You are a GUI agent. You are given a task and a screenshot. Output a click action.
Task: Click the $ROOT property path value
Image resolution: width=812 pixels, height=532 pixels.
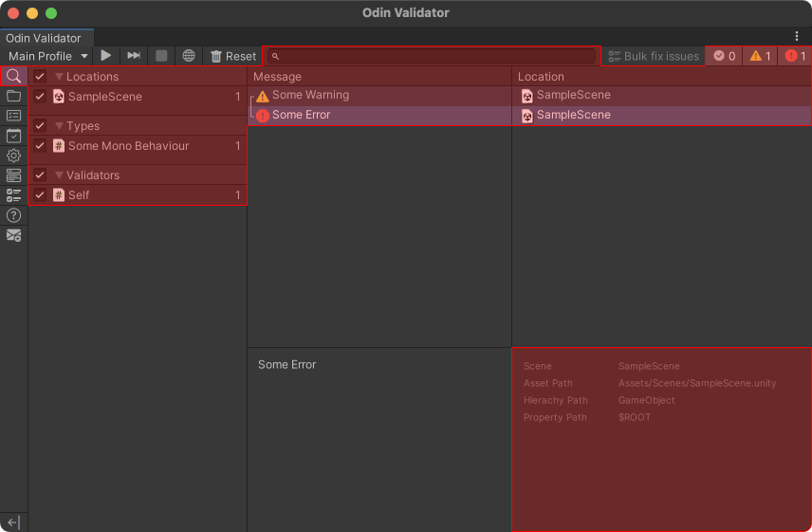(x=635, y=417)
